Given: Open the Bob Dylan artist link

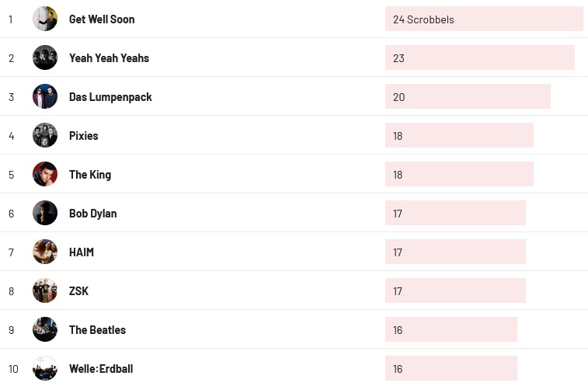Looking at the screenshot, I should pyautogui.click(x=92, y=214).
